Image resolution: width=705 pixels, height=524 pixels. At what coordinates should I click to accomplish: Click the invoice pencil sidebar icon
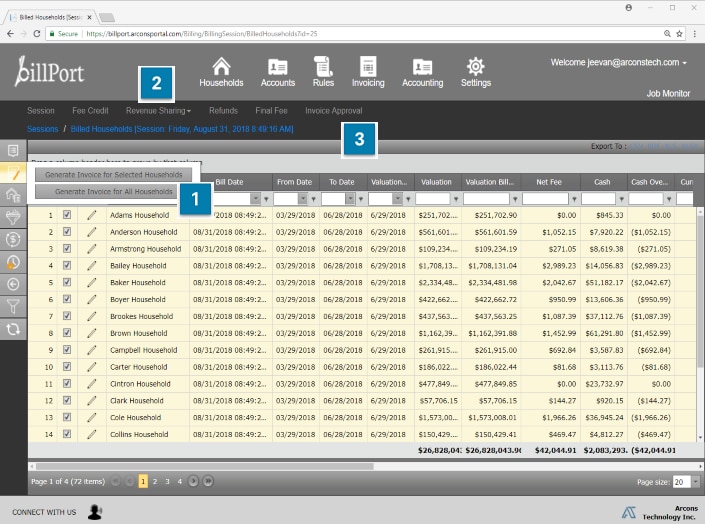tap(13, 173)
